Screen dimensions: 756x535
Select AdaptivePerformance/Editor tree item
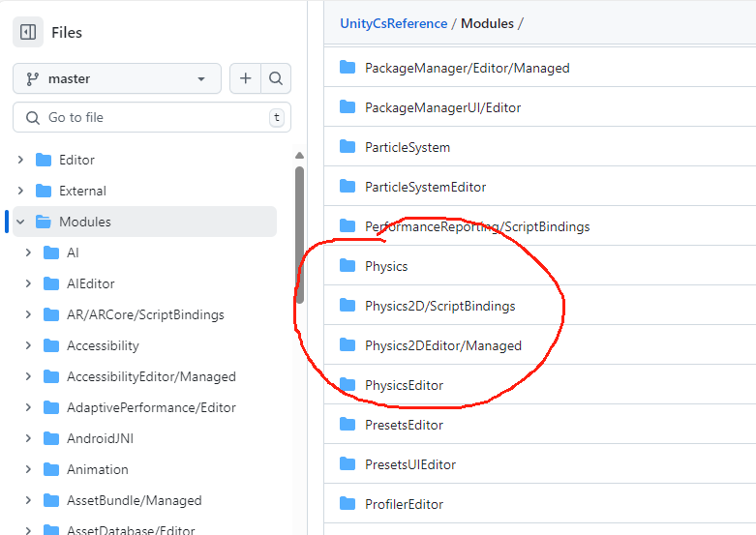151,407
